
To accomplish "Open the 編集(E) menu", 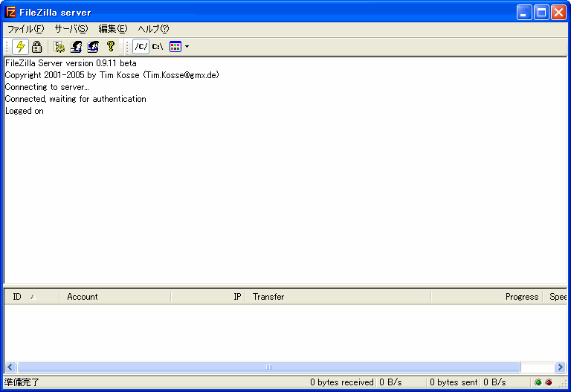I will tap(112, 29).
